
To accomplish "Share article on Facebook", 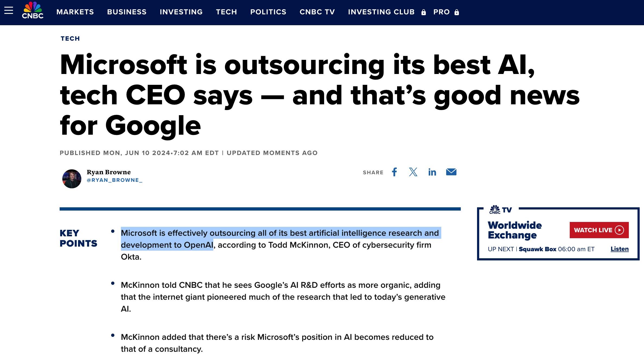I will tap(395, 172).
